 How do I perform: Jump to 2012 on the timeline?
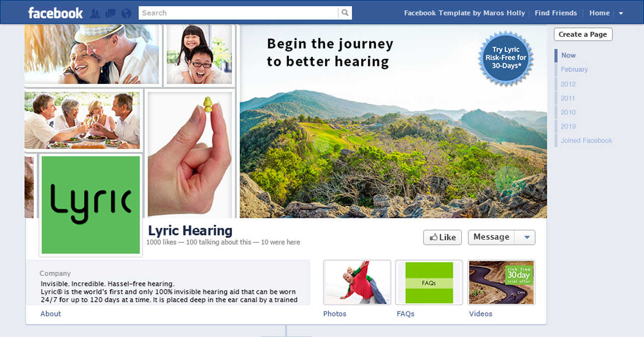568,84
